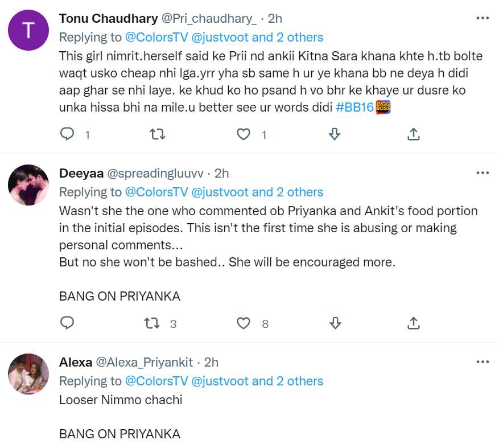Open more options for Alexa's tweet

pos(482,361)
